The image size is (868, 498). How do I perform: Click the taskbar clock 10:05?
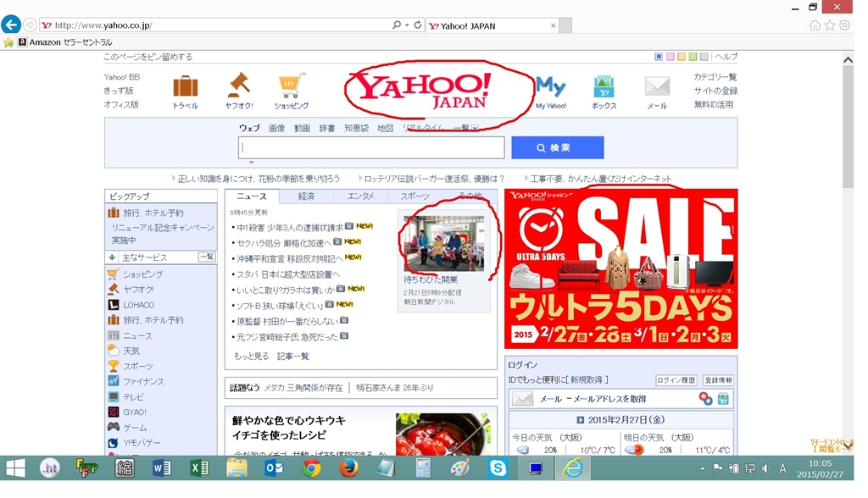tap(820, 463)
